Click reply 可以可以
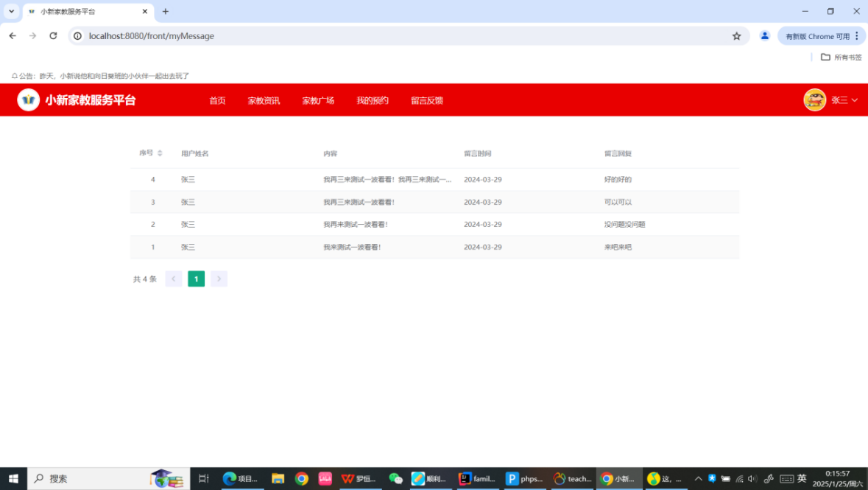The image size is (868, 490). (618, 203)
